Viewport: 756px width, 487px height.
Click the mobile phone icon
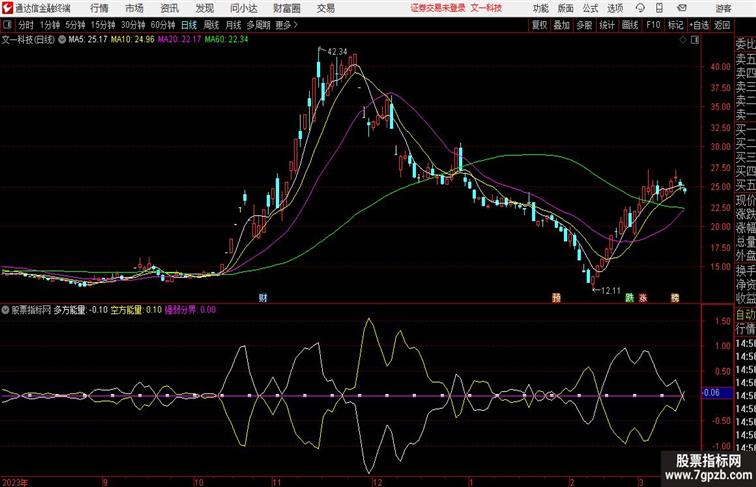pos(659,8)
